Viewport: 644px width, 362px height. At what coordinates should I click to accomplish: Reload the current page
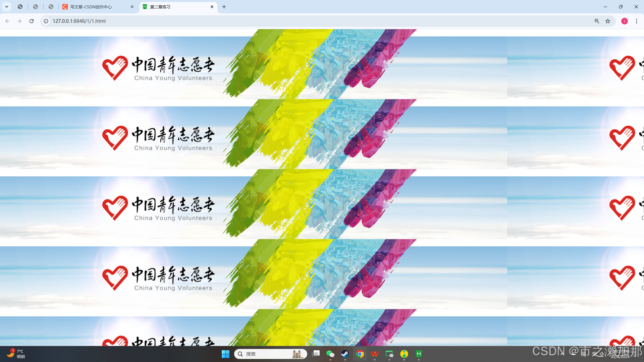tap(32, 21)
